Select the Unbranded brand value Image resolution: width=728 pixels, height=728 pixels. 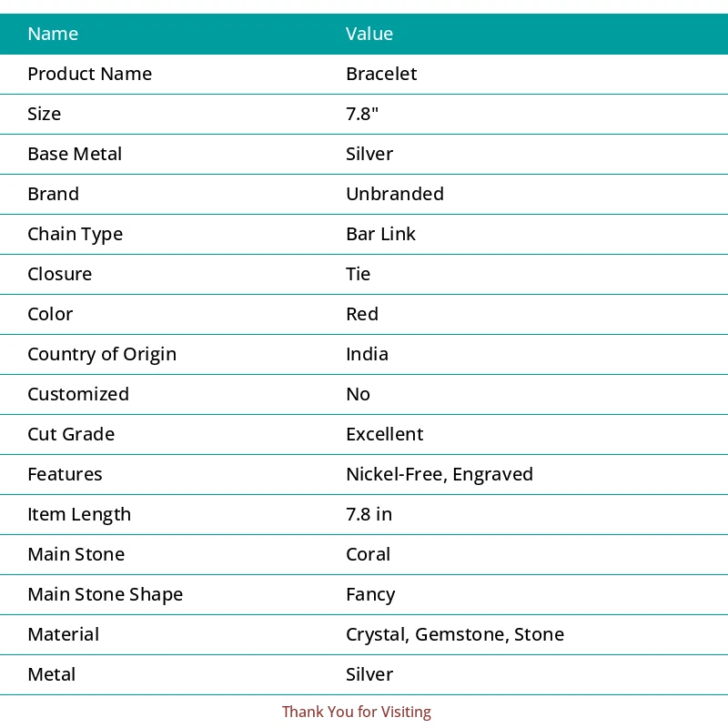(395, 194)
